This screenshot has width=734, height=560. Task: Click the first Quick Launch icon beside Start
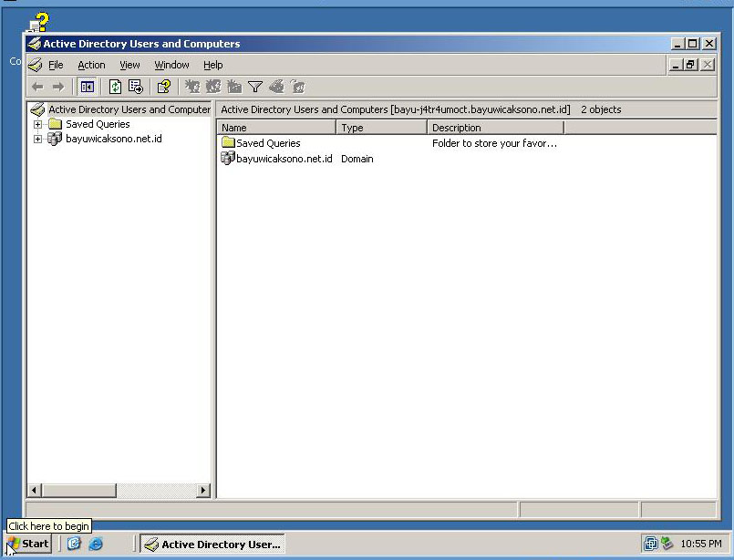(74, 544)
